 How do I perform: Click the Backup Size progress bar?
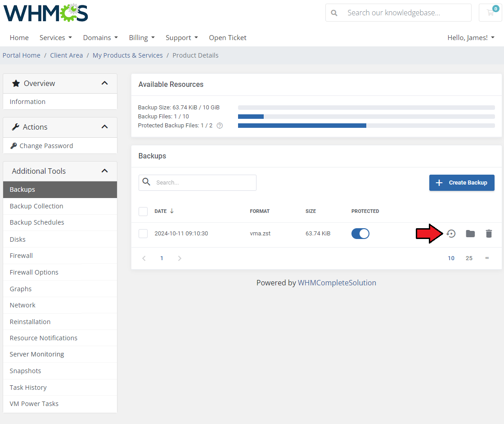point(366,108)
